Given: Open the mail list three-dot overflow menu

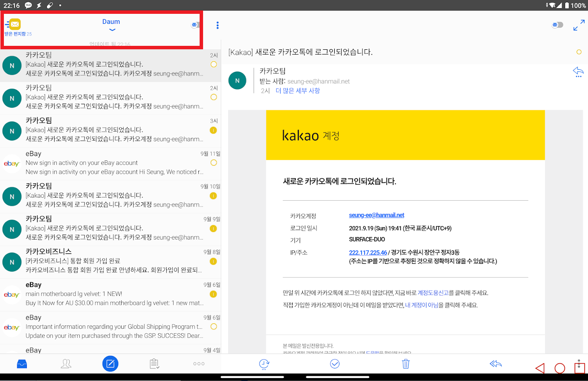Looking at the screenshot, I should click(217, 25).
